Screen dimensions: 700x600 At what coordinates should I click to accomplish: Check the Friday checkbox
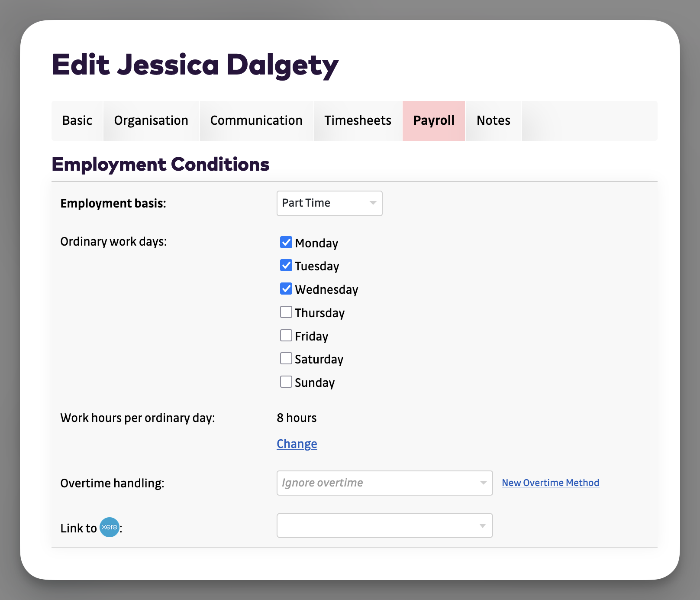click(286, 335)
